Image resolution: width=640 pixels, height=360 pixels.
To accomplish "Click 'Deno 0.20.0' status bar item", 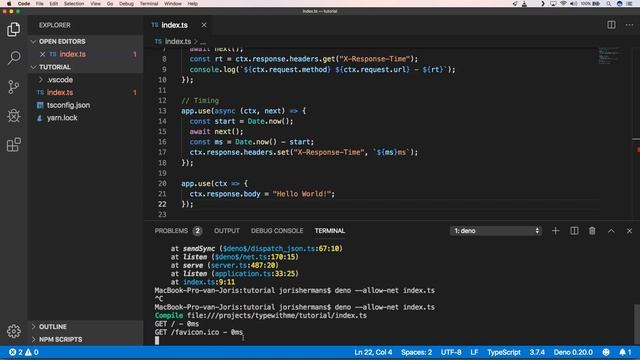I will tap(573, 352).
